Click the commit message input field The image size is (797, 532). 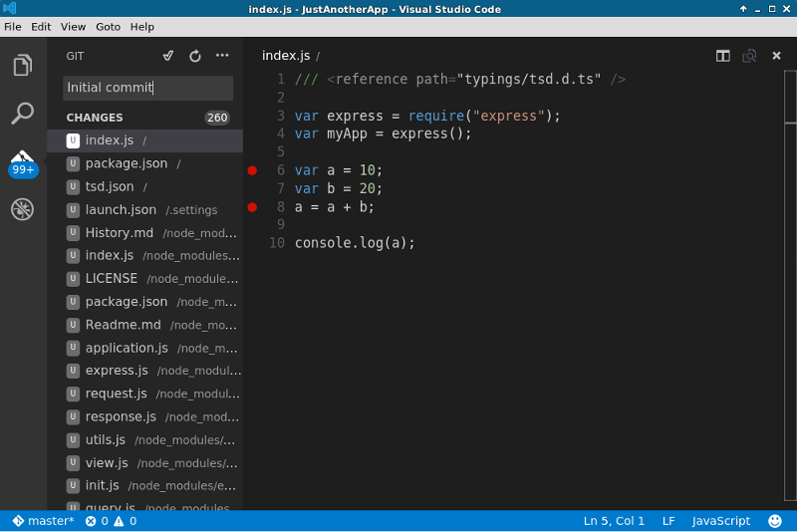[x=147, y=88]
